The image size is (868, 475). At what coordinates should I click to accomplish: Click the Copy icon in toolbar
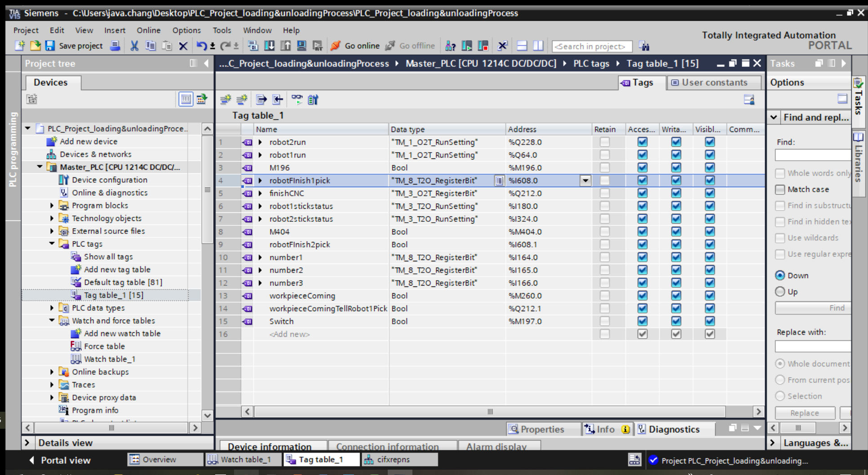coord(151,46)
